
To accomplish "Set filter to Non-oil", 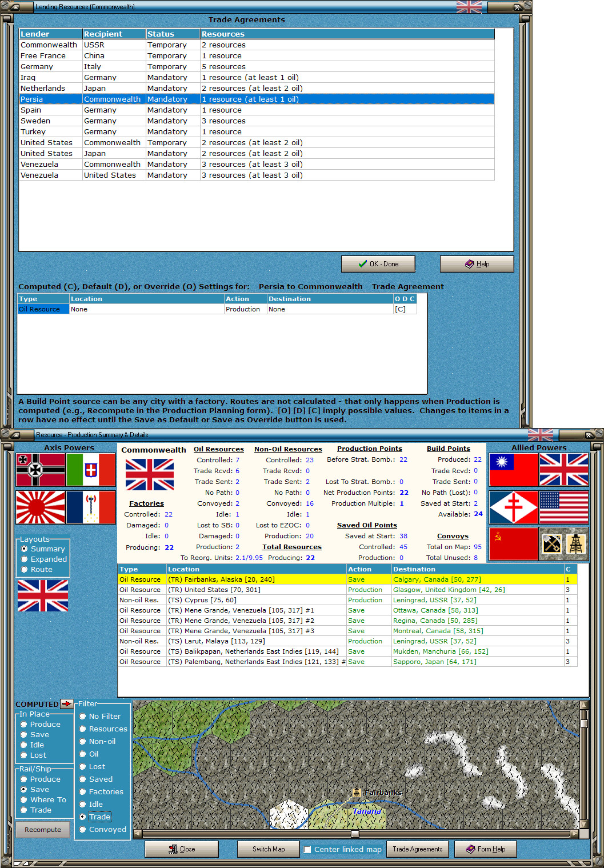I will click(x=97, y=741).
